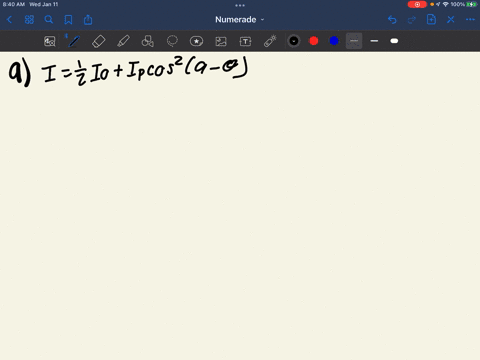Viewport: 480px width, 360px height.
Task: Open the three-dot more options menu
Action: pyautogui.click(x=470, y=20)
